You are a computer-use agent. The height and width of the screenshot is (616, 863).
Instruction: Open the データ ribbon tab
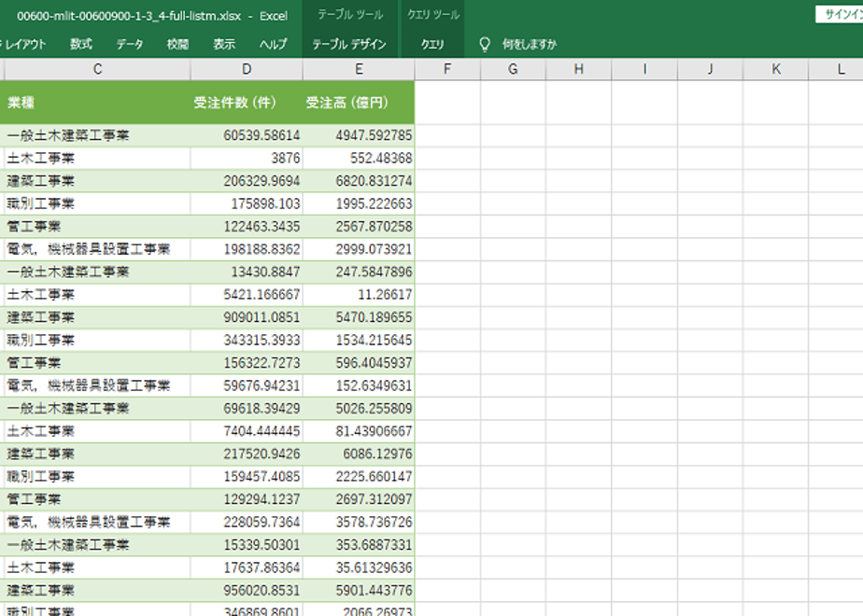point(129,44)
